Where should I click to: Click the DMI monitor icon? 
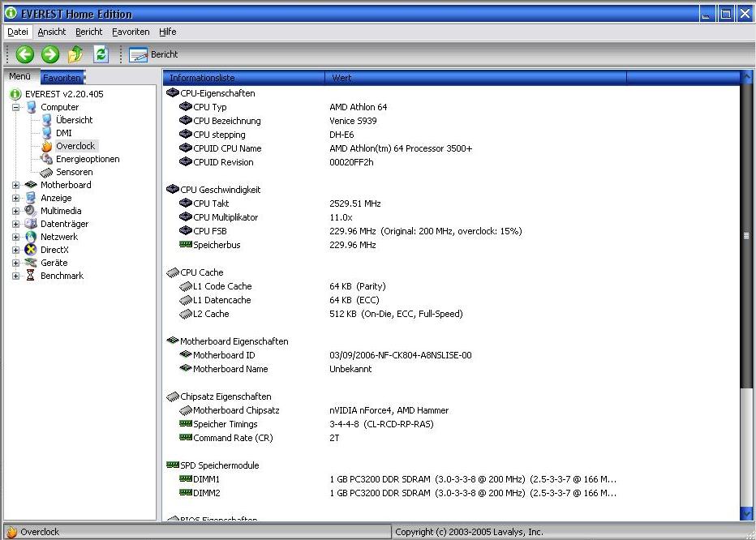click(x=47, y=133)
